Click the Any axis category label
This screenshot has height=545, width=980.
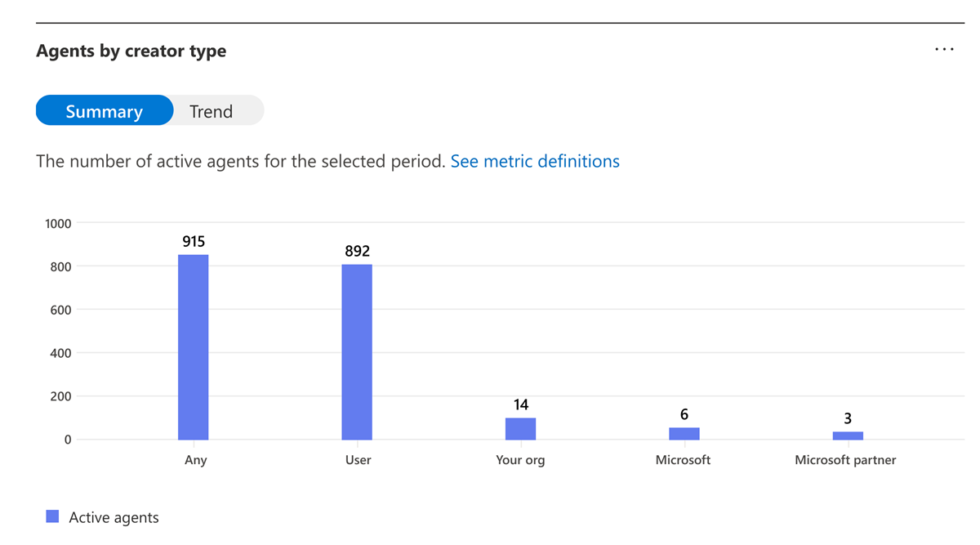[x=196, y=460]
